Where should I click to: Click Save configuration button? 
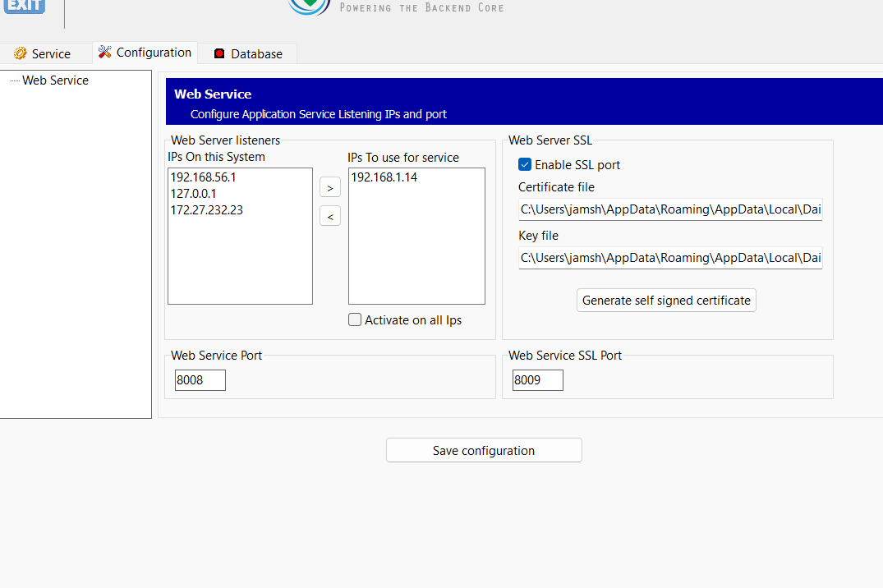tap(484, 451)
